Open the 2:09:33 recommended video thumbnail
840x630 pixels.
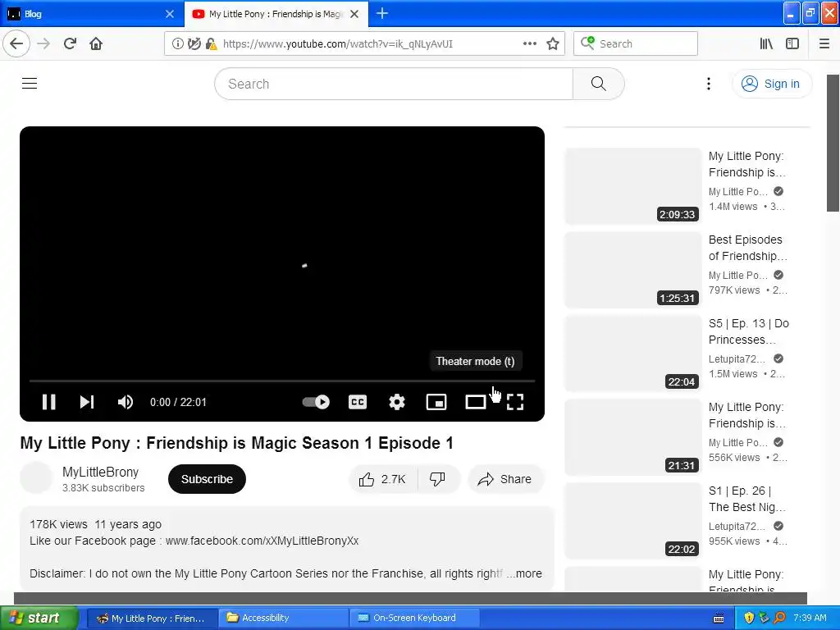tap(633, 186)
